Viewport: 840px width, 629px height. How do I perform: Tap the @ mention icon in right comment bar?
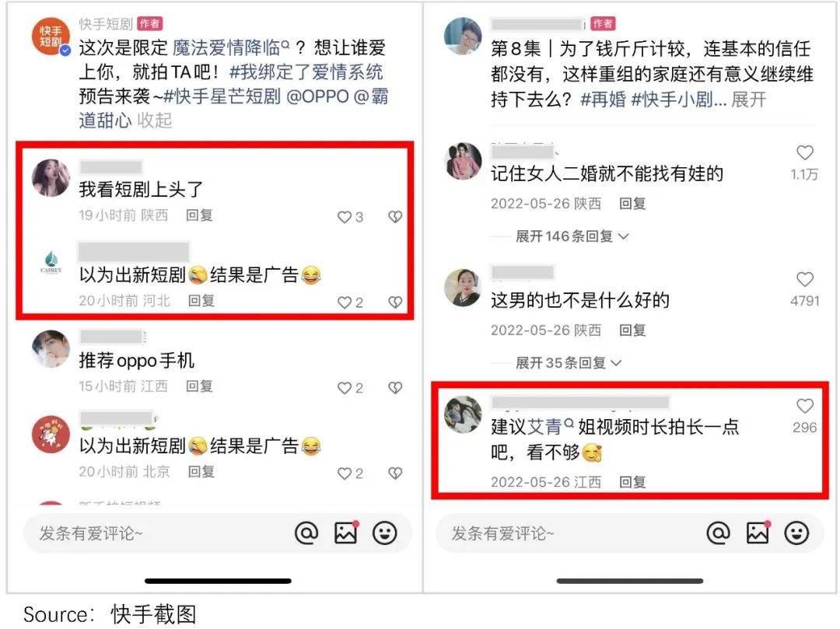719,533
